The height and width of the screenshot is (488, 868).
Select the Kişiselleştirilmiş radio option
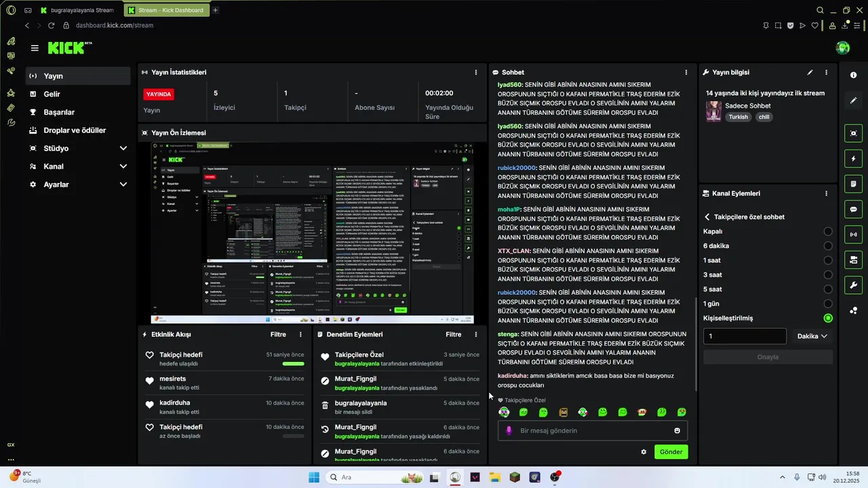828,318
